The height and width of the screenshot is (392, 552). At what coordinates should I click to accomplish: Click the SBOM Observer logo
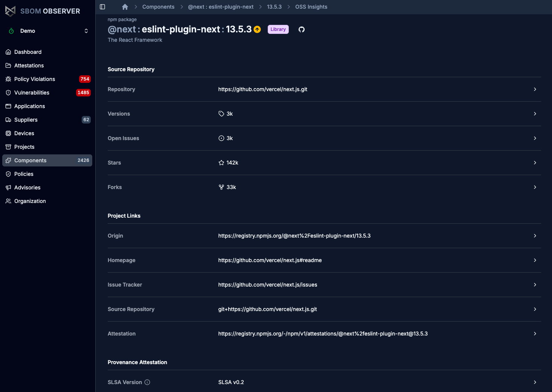43,11
